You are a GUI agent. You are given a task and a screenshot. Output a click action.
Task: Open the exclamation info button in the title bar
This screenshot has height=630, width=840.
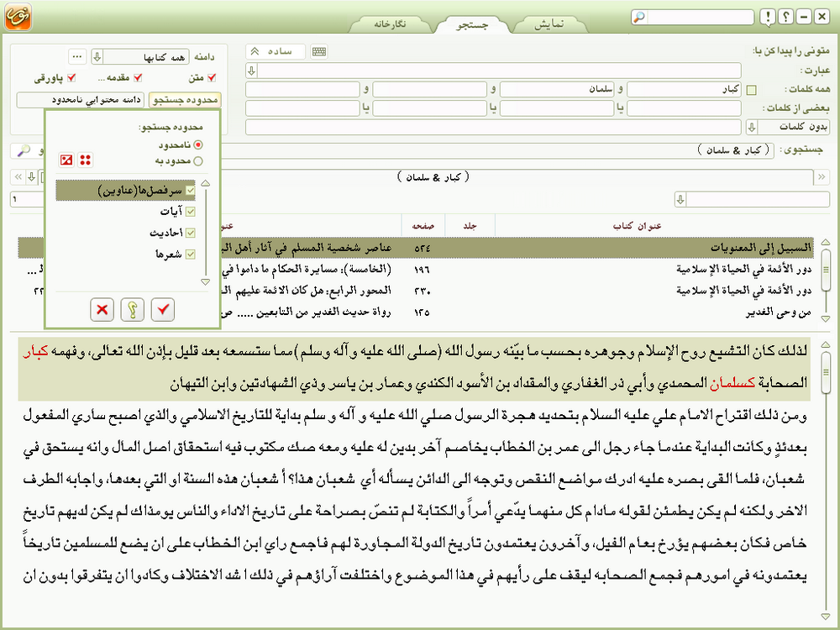pyautogui.click(x=768, y=17)
